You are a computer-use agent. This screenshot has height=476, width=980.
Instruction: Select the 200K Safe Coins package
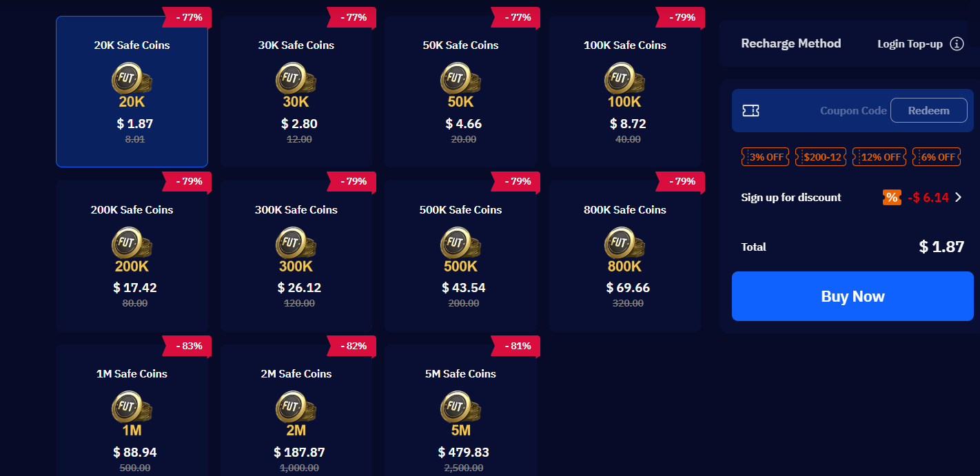coord(132,256)
